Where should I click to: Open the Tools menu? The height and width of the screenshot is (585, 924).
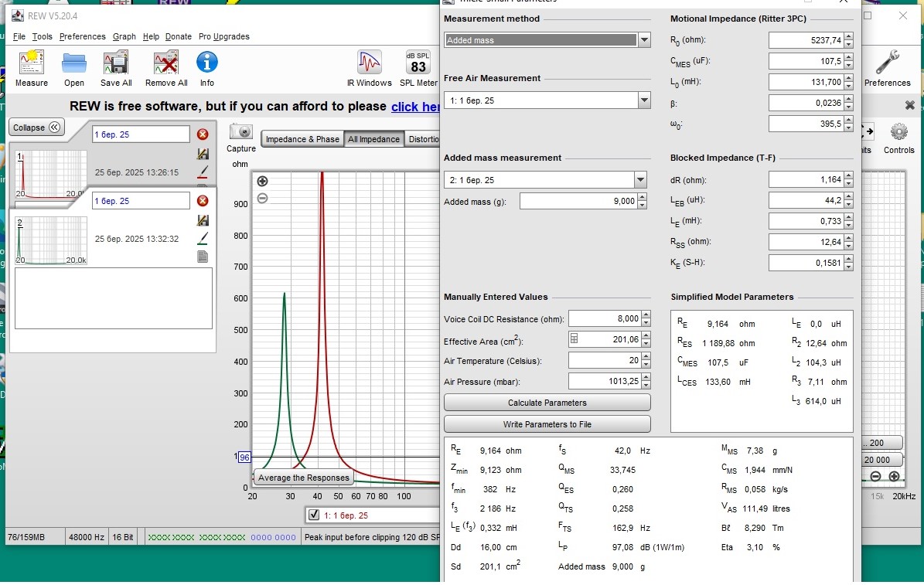point(42,36)
